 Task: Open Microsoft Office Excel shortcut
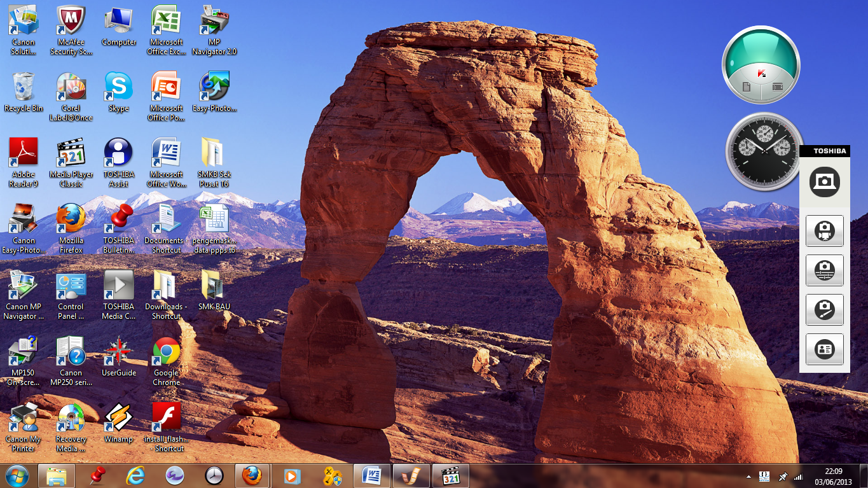[167, 30]
